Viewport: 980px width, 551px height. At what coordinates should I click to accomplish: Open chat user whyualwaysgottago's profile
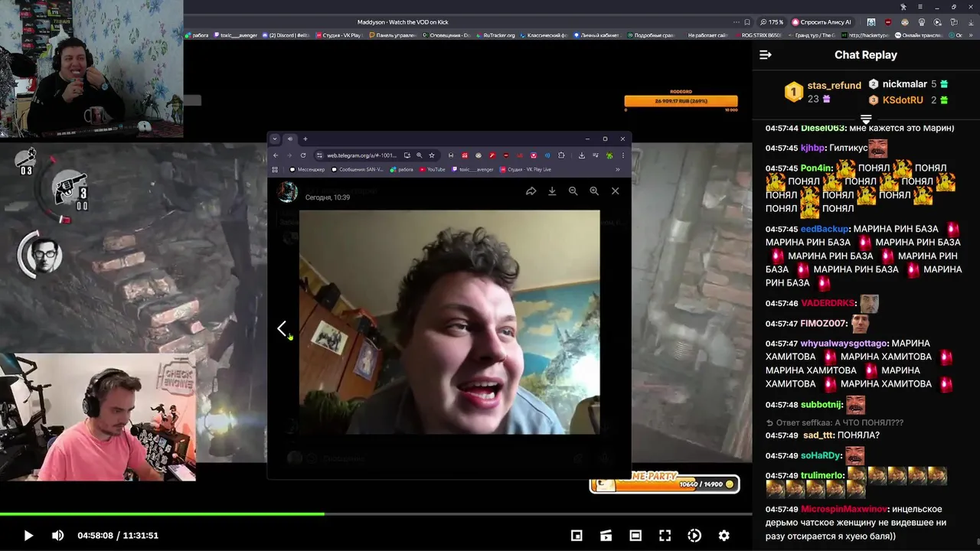point(844,344)
